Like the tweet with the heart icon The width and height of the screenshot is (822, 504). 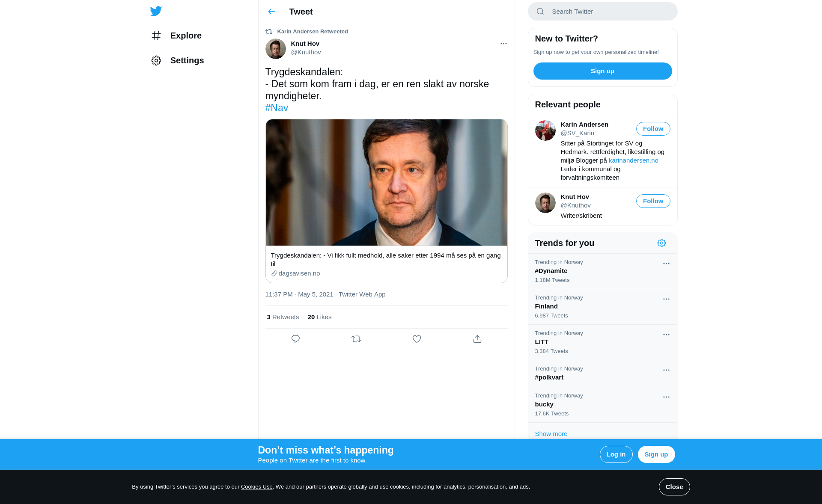point(417,339)
